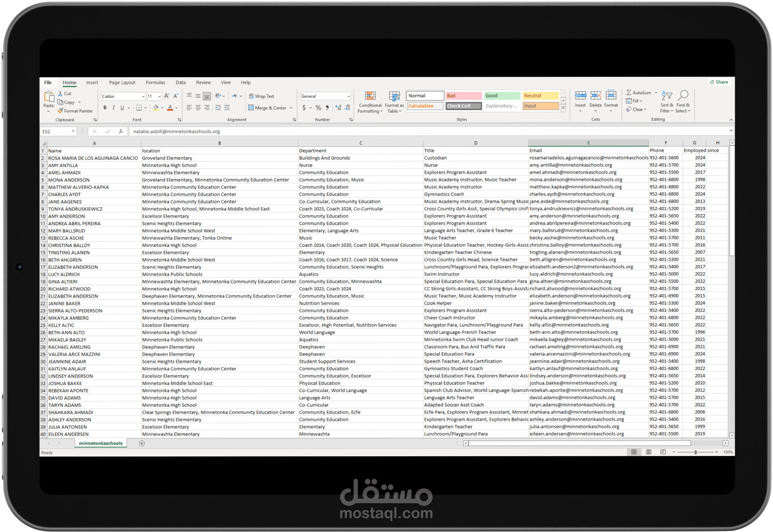Click the minnetonkaschools sheet tab
773x532 pixels.
[101, 443]
